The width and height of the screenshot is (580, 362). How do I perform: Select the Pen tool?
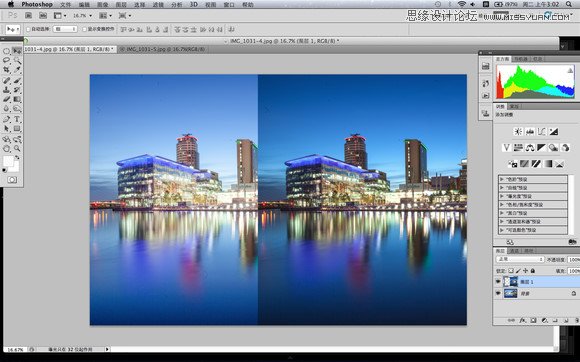pyautogui.click(x=6, y=119)
